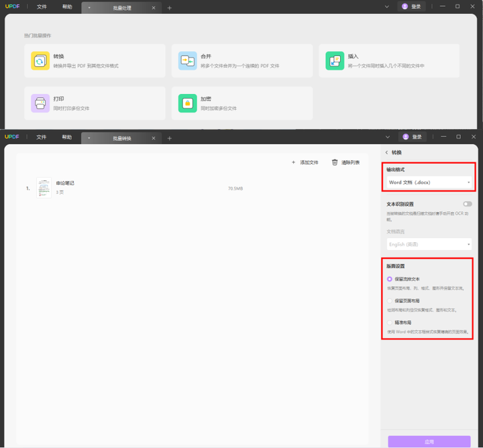Open the 打印 (Print) batch card icon
This screenshot has height=448, width=483.
click(x=40, y=103)
